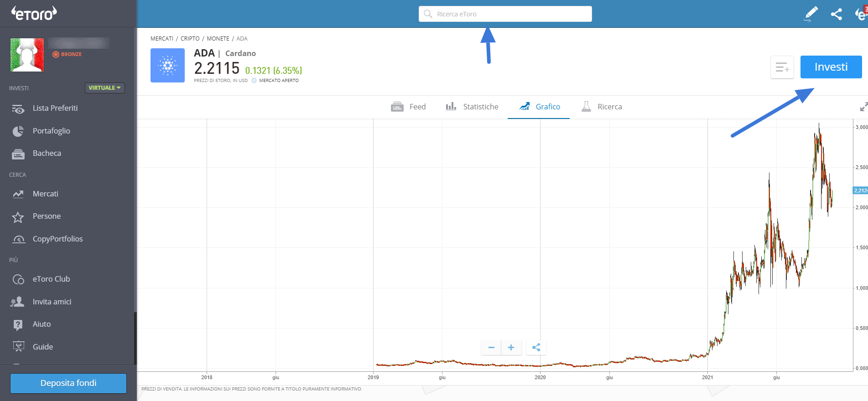Viewport: 868px width, 401px height.
Task: Click the search magnifier icon
Action: 428,14
